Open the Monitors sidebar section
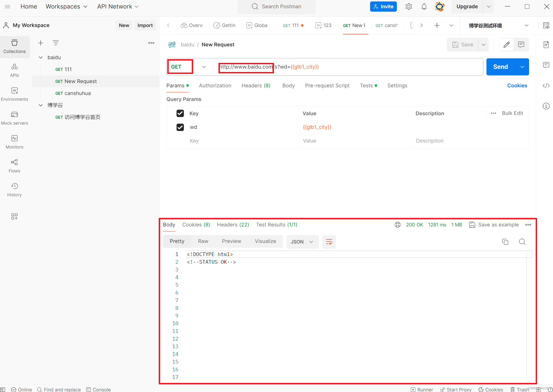The height and width of the screenshot is (392, 553). [x=15, y=142]
